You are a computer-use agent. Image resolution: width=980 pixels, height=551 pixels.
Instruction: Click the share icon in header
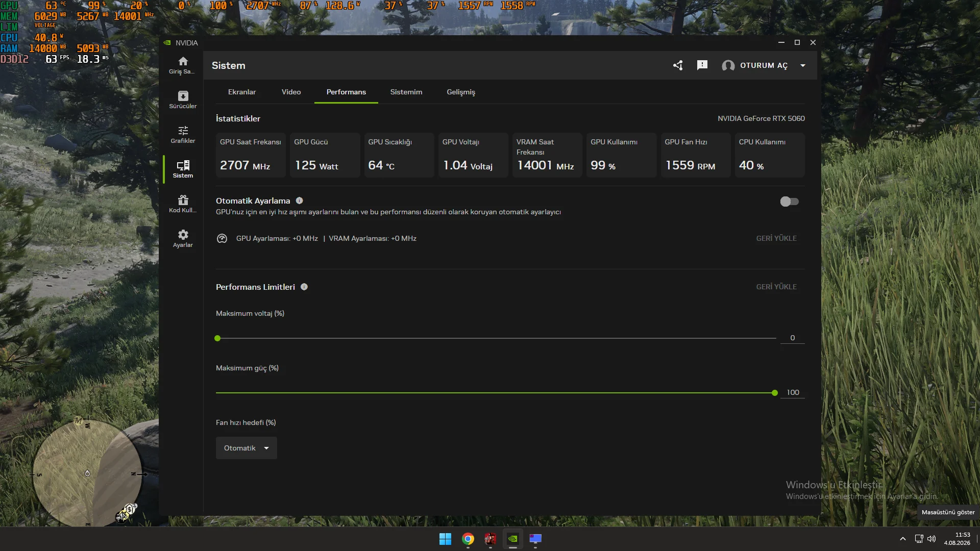(678, 65)
